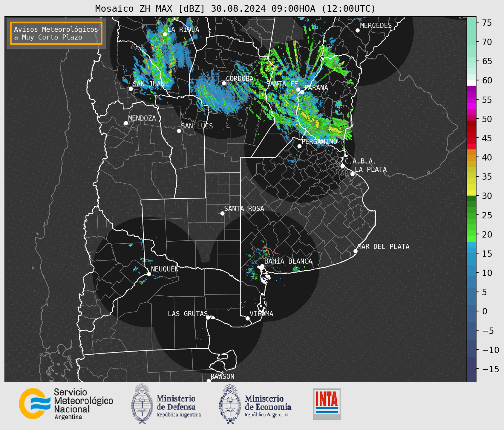Click the CORDOBA map label
Image resolution: width=504 pixels, height=430 pixels.
coord(240,79)
